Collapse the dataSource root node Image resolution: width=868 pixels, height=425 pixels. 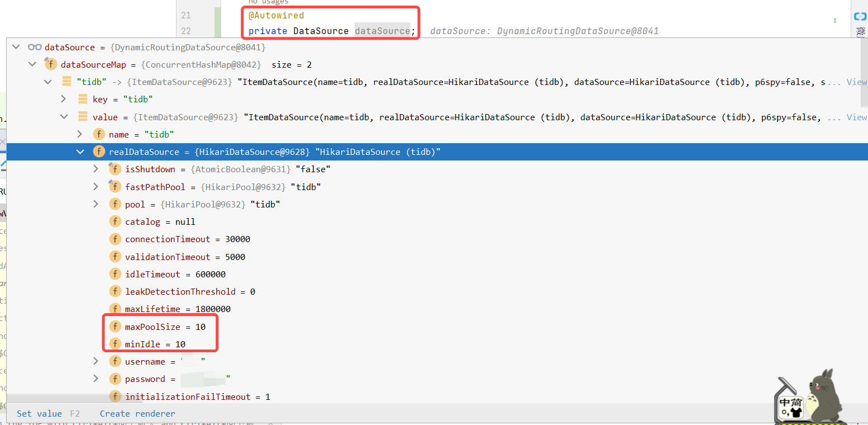pos(16,47)
